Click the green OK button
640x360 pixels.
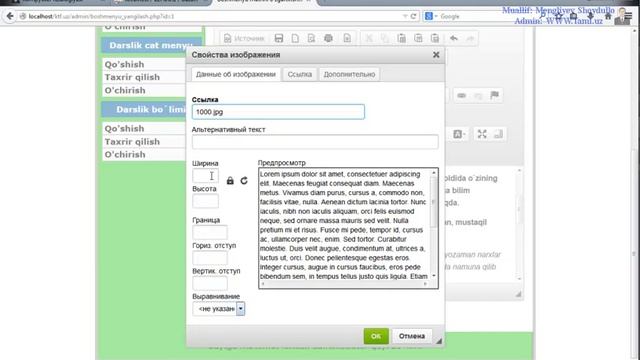[376, 336]
